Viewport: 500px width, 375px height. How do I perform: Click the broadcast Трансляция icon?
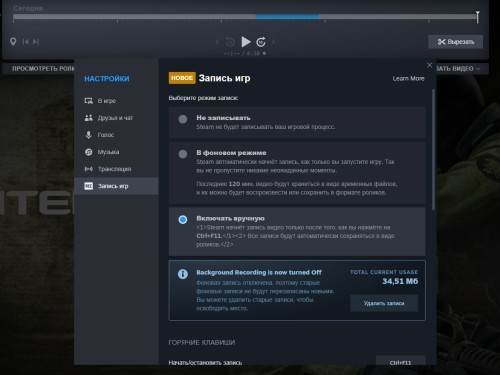point(89,169)
